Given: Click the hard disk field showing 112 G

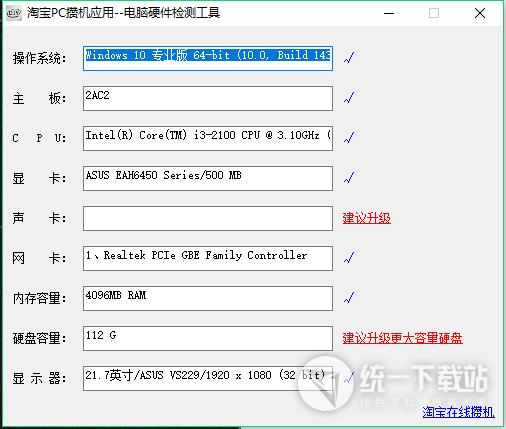Looking at the screenshot, I should tap(208, 338).
